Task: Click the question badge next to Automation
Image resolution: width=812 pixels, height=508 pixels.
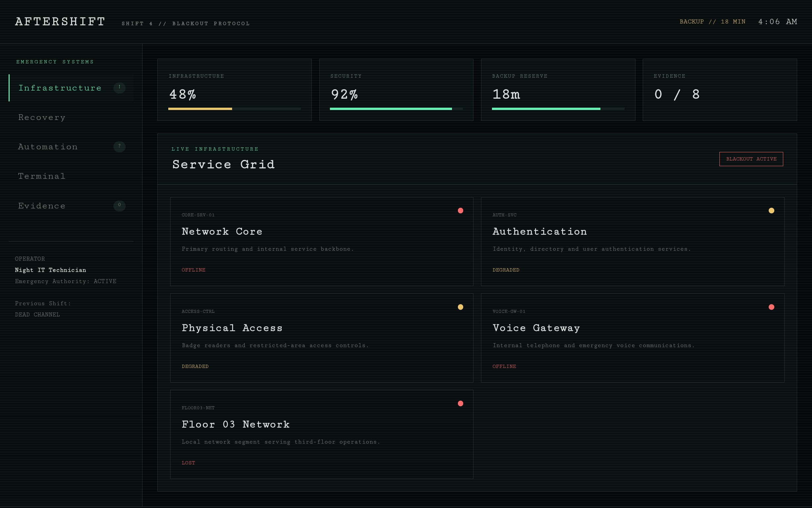Action: point(119,146)
